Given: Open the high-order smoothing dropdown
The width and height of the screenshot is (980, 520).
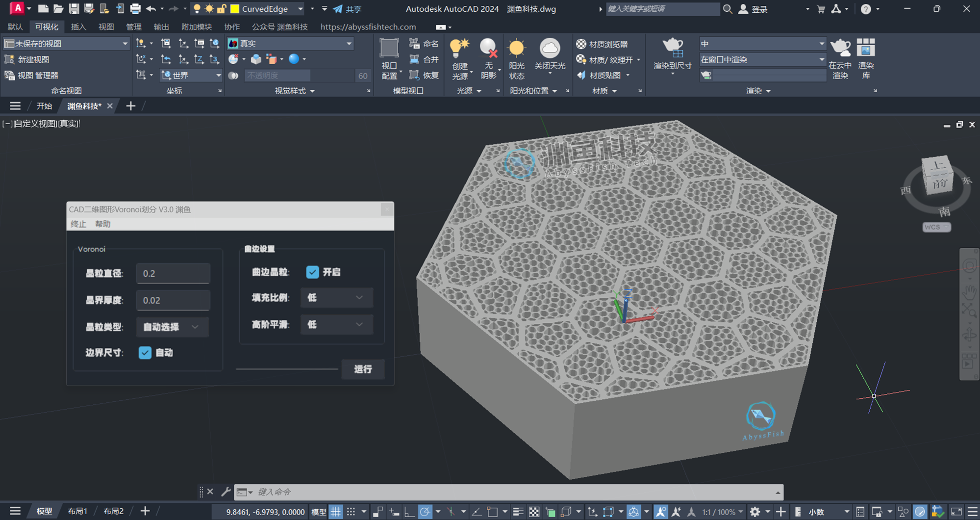Looking at the screenshot, I should [x=337, y=325].
